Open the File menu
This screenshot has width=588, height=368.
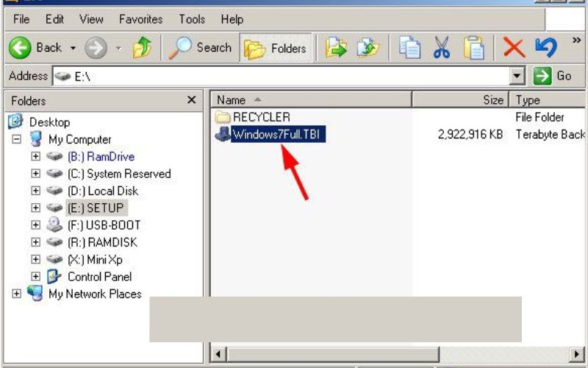click(x=21, y=19)
